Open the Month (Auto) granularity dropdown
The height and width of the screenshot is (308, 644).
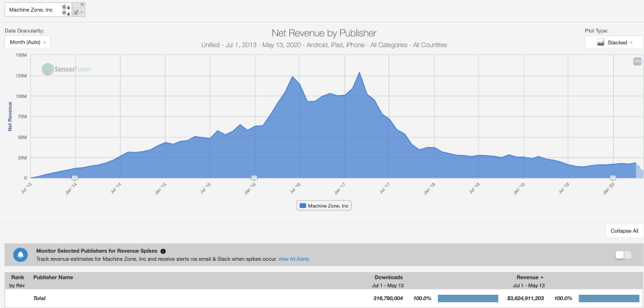click(x=27, y=42)
